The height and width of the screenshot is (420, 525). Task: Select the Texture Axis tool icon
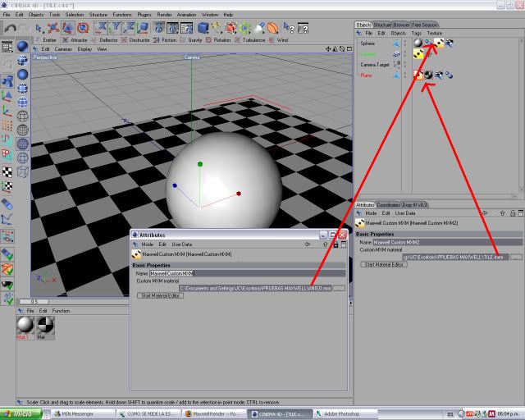click(7, 187)
